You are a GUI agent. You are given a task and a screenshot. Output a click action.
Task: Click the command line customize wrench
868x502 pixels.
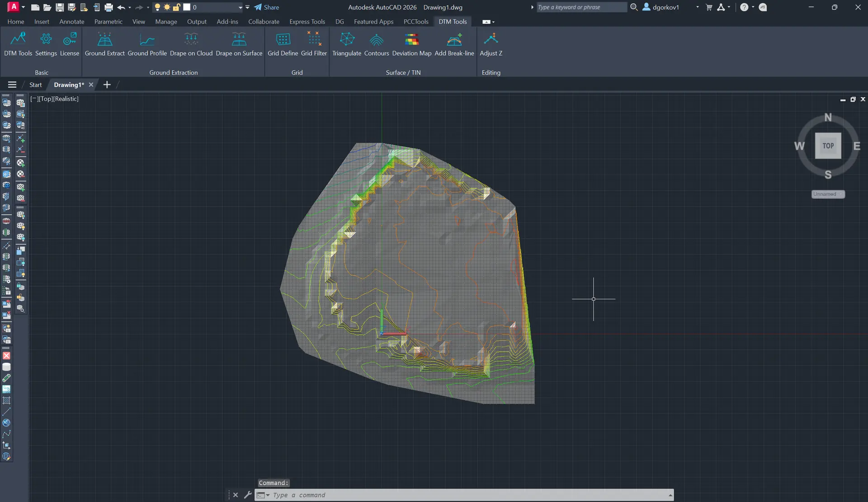click(248, 495)
